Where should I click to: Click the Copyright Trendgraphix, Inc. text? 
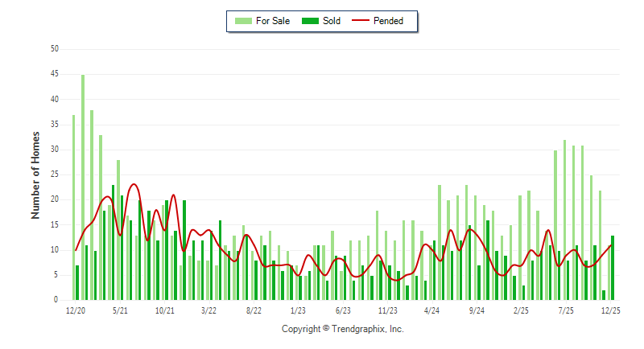tap(342, 329)
